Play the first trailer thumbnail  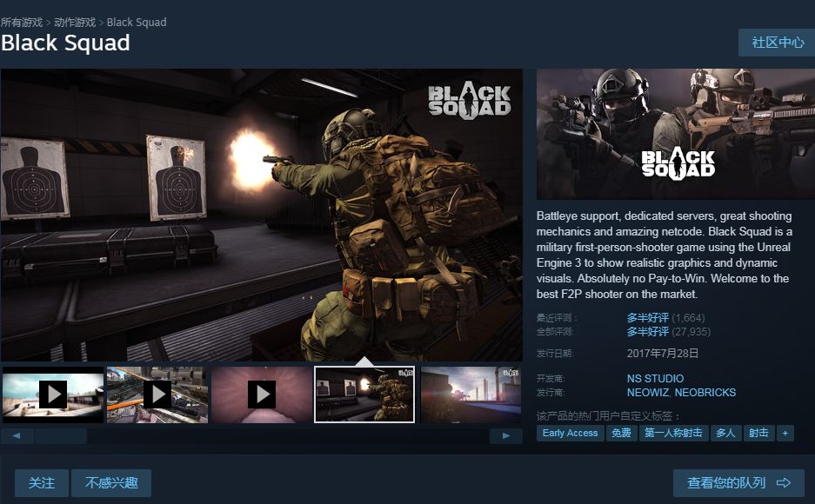pyautogui.click(x=53, y=395)
